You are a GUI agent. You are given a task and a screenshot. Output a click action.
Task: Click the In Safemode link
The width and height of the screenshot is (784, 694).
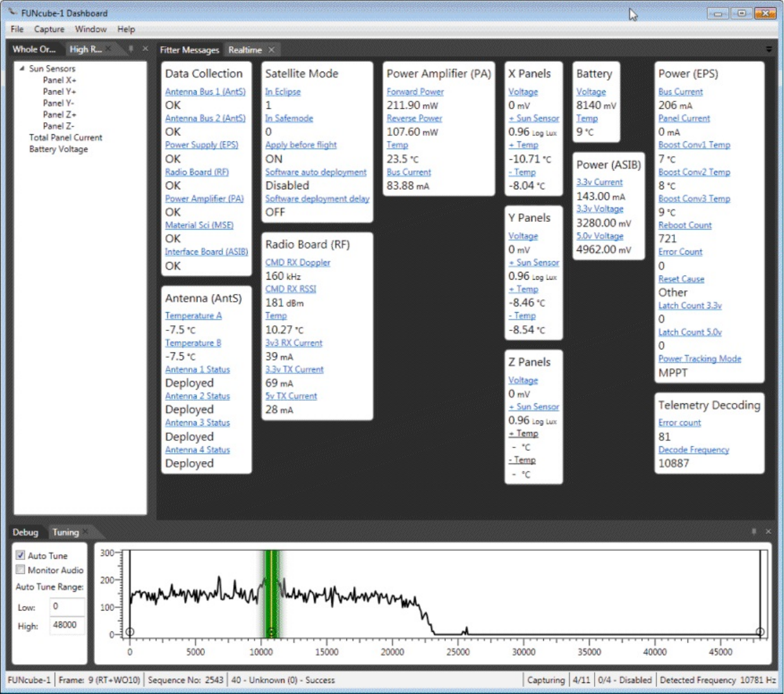289,118
